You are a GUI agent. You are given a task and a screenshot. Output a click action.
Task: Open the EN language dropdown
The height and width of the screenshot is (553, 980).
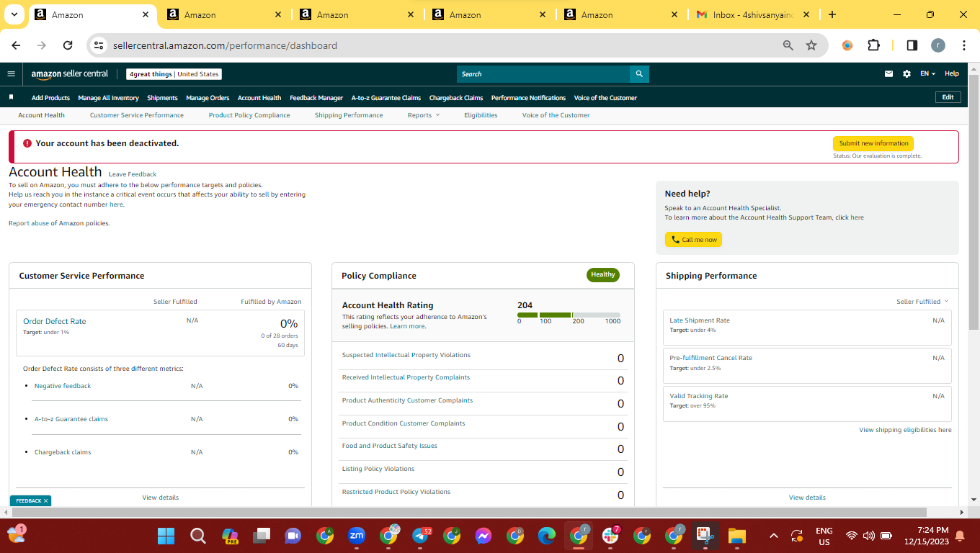coord(927,74)
